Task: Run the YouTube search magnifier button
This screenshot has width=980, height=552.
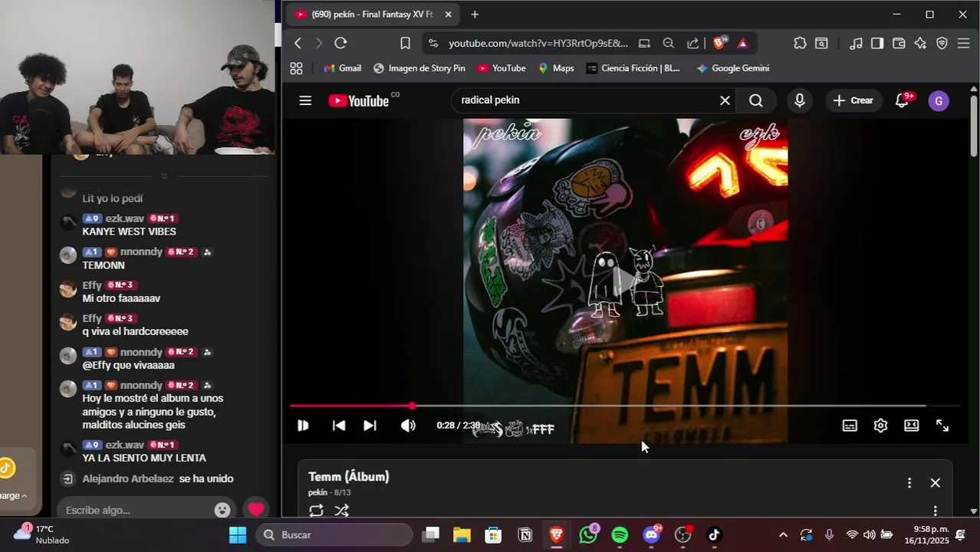Action: tap(756, 100)
